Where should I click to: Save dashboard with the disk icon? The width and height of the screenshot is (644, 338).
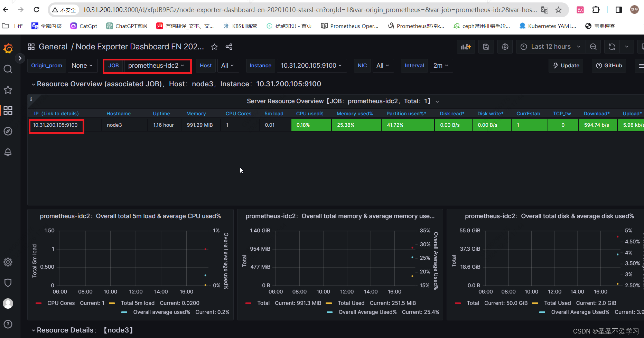486,47
